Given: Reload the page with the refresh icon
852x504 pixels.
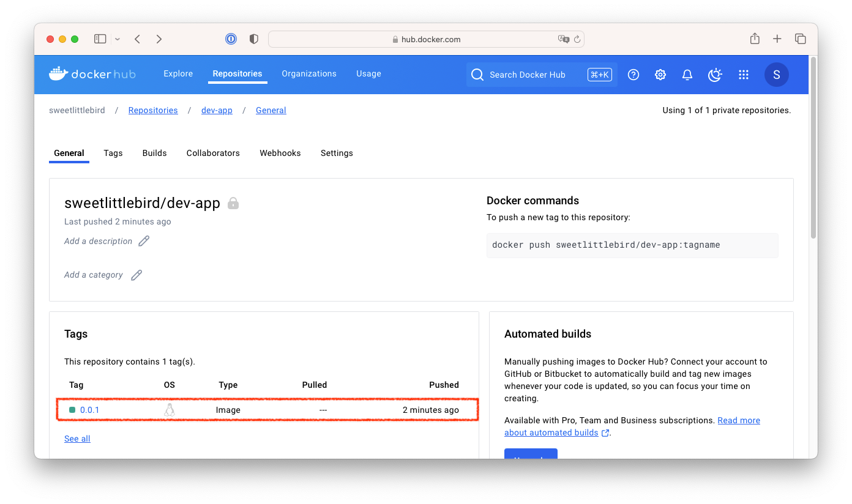Looking at the screenshot, I should pyautogui.click(x=577, y=39).
